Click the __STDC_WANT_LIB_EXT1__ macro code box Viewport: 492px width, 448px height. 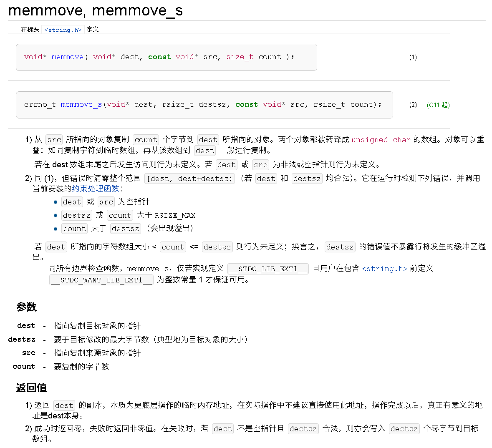click(x=101, y=280)
